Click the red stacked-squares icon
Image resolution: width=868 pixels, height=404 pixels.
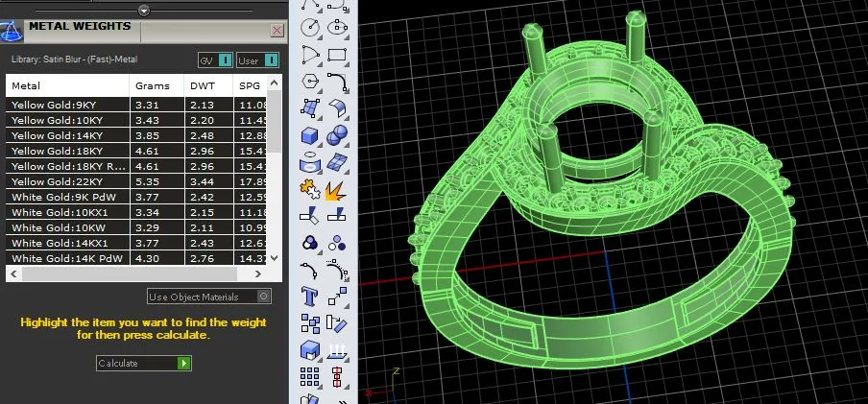point(338,377)
